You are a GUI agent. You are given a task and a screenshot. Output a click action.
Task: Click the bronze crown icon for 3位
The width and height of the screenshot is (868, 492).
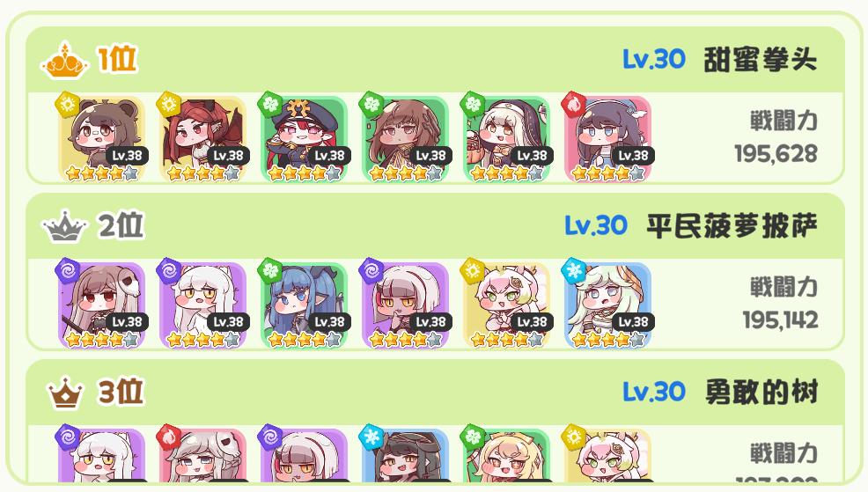coord(65,393)
